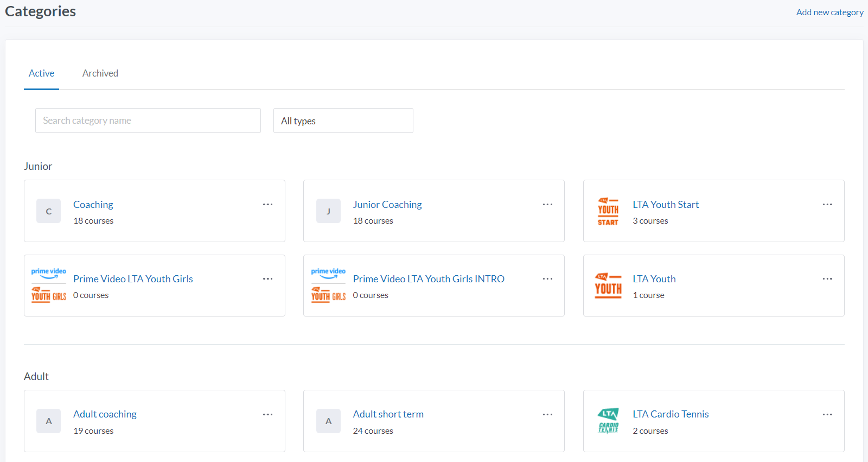
Task: Switch to the Archived tab
Action: 100,73
